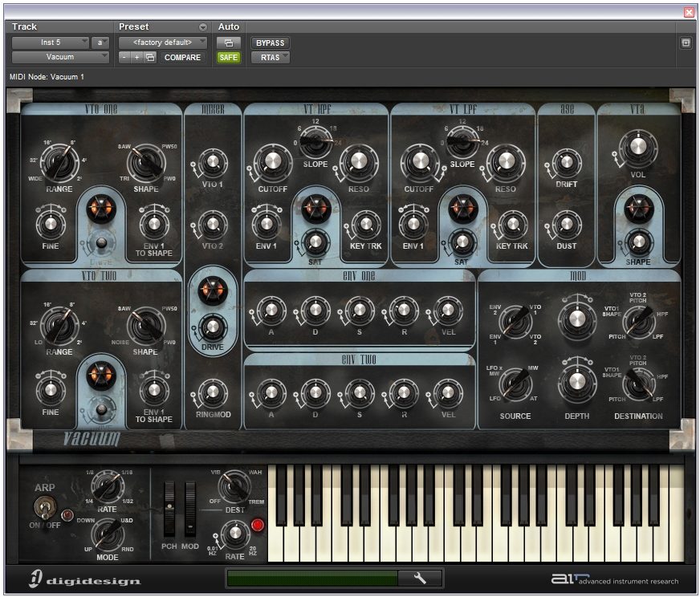Toggle the red LED beside LFO rate

[x=258, y=525]
